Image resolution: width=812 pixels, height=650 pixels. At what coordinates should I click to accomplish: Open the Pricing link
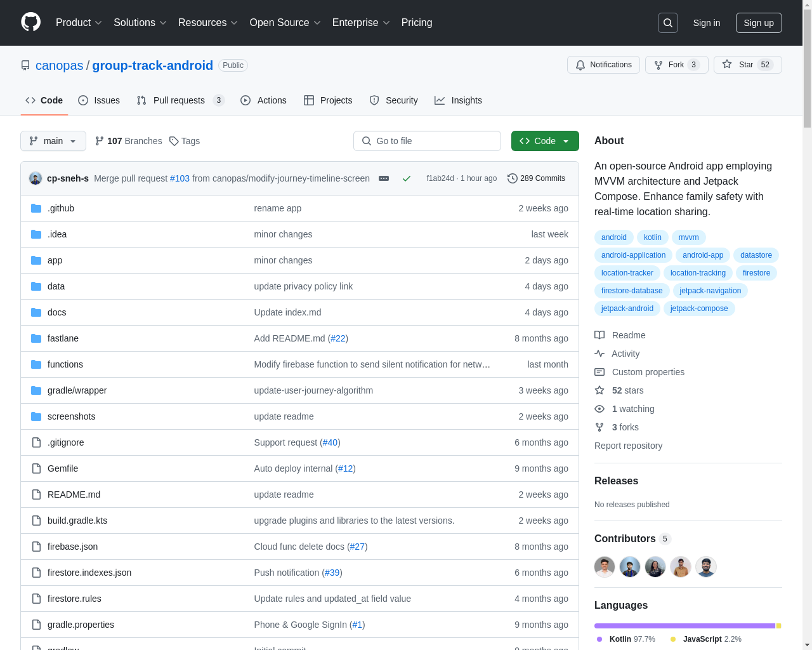click(x=417, y=22)
